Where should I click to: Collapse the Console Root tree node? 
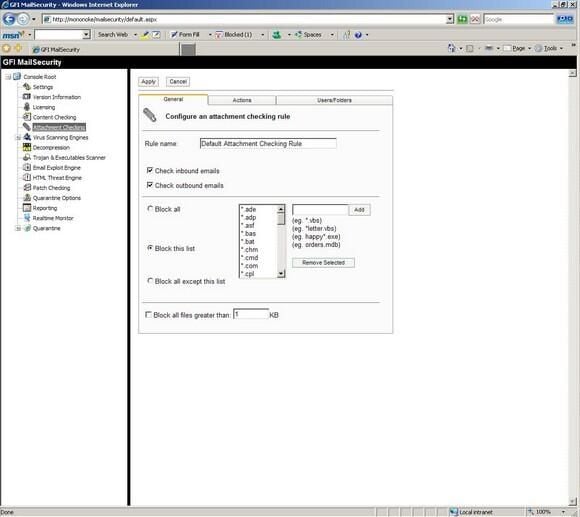point(8,77)
